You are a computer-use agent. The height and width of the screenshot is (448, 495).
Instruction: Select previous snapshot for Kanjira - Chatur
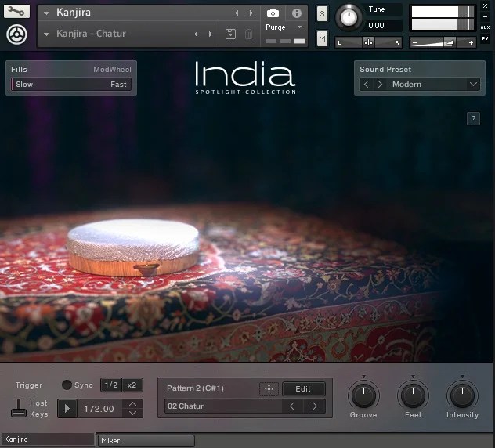pyautogui.click(x=196, y=34)
